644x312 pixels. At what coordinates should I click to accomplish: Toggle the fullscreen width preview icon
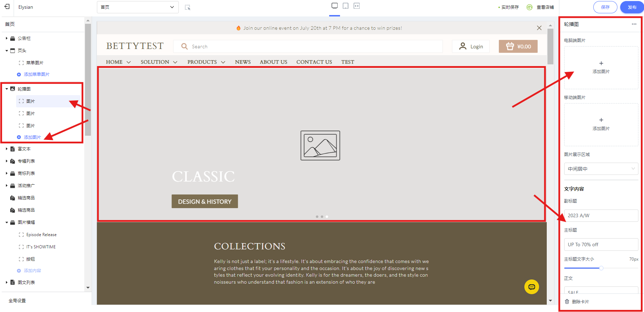point(356,6)
